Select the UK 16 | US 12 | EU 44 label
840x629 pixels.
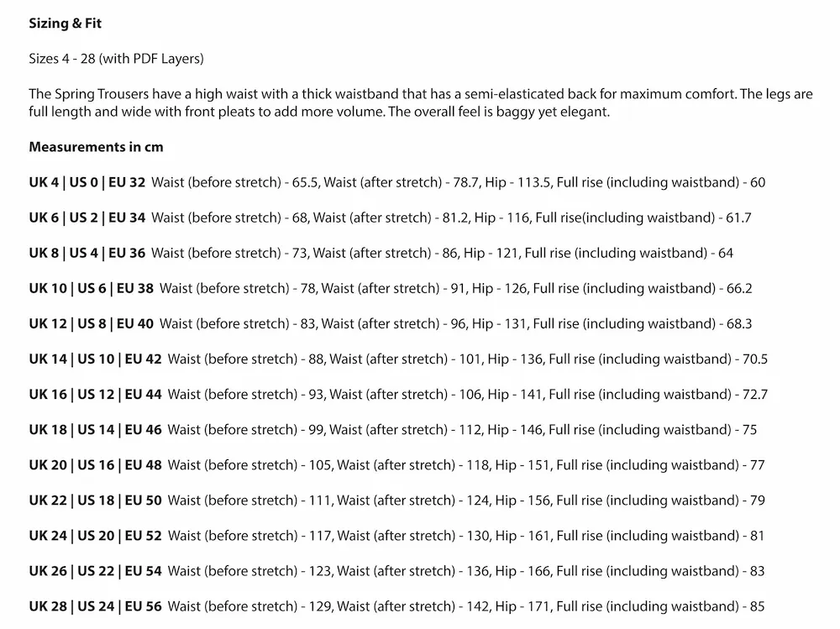[x=95, y=394]
